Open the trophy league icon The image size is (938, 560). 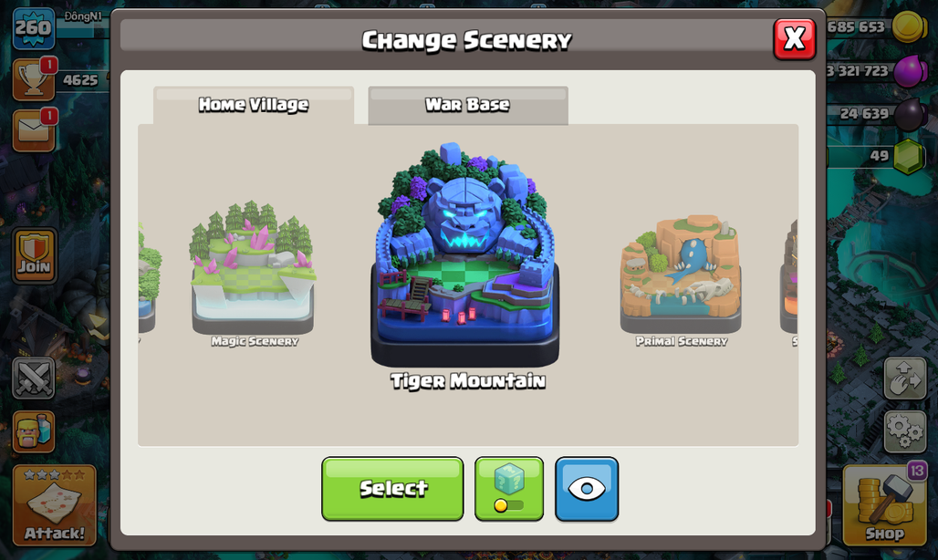(34, 78)
